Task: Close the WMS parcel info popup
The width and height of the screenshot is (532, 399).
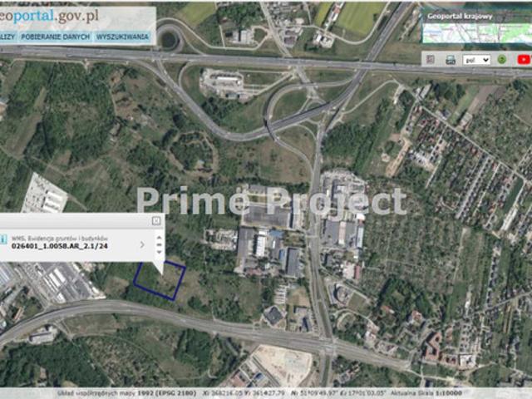Action: click(x=155, y=221)
